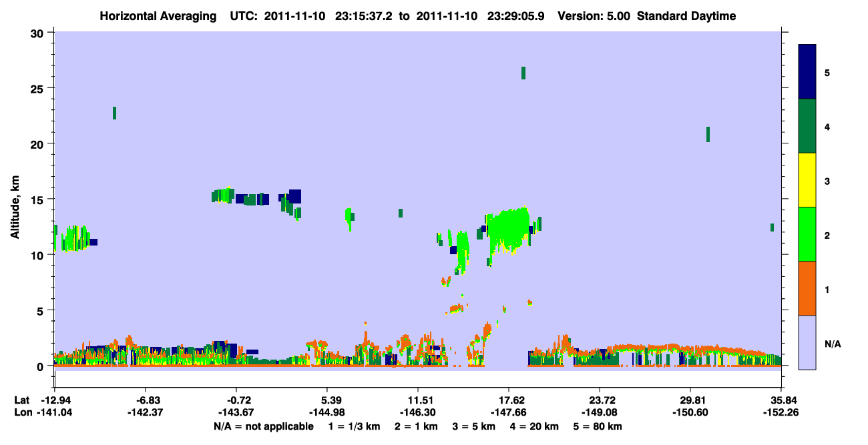The width and height of the screenshot is (868, 445).
Task: Click the dark green mark near 26 km altitude
Action: coord(523,73)
